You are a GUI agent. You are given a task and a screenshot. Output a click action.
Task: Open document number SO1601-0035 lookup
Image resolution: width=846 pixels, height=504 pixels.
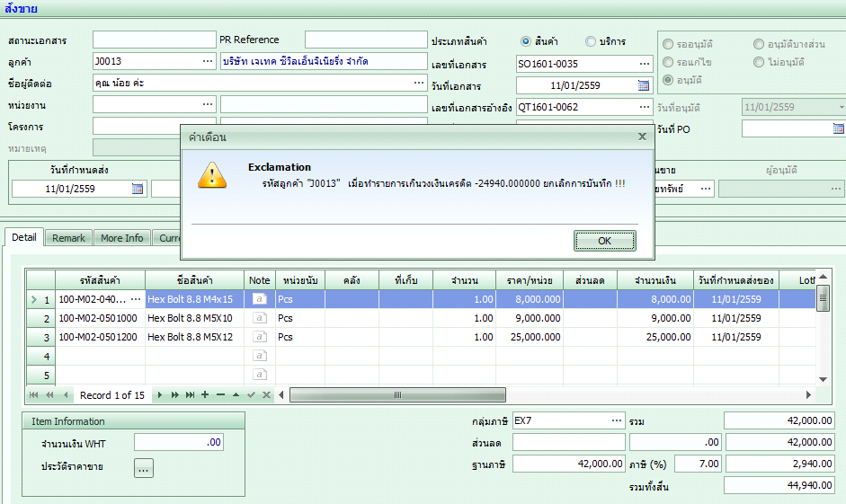644,64
